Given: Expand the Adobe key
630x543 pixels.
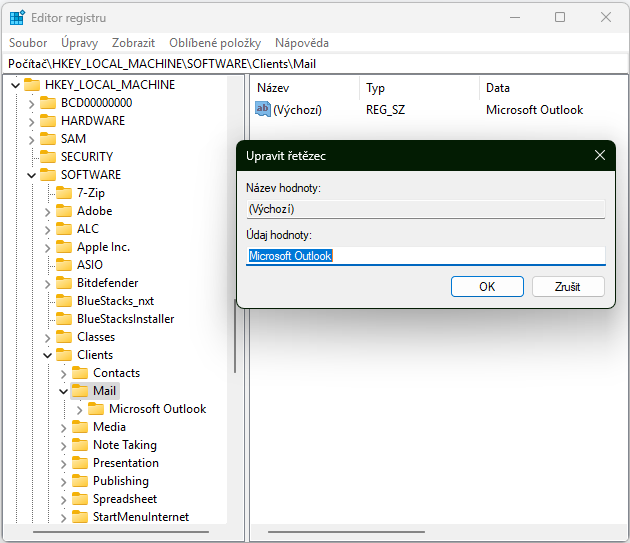Looking at the screenshot, I should (47, 211).
